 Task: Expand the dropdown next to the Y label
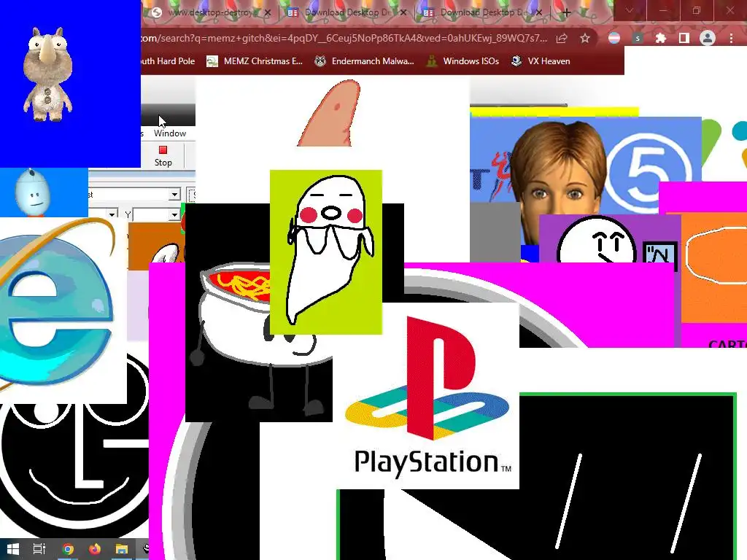[x=174, y=215]
